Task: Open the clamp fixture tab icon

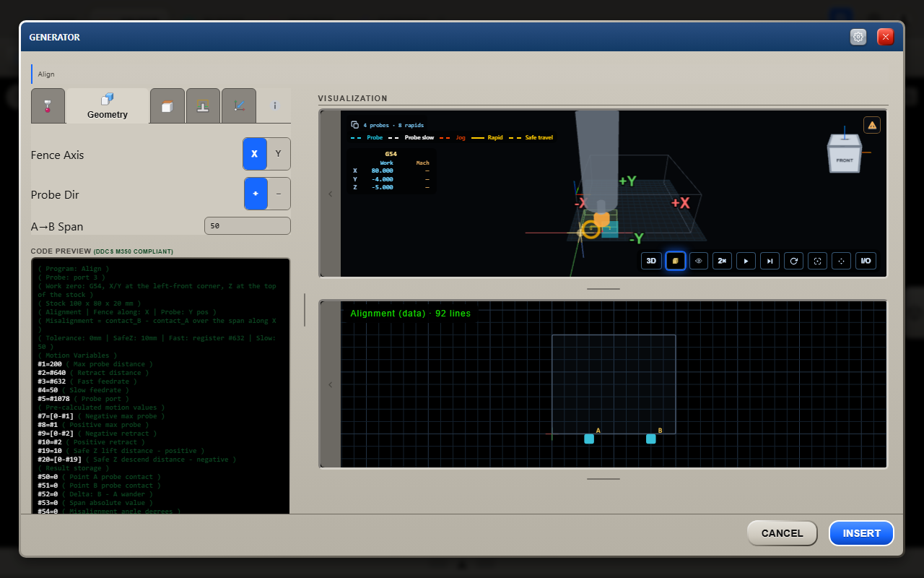Action: point(203,106)
